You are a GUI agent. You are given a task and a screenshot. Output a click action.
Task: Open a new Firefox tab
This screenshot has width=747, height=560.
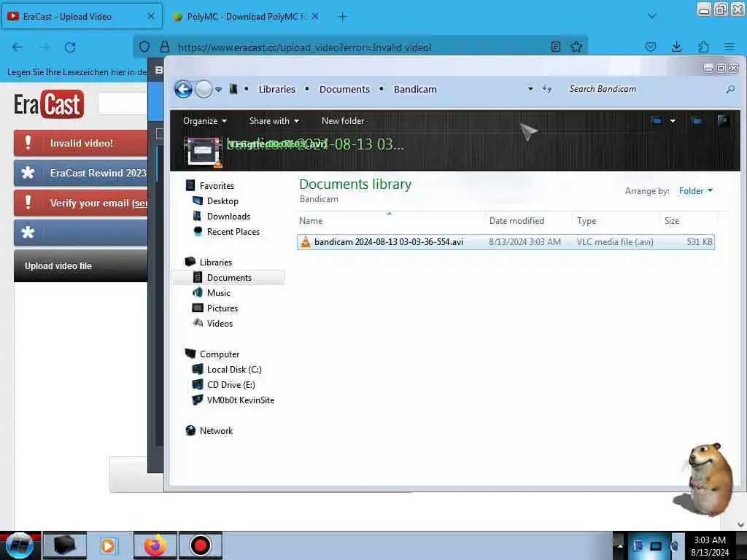[x=342, y=17]
